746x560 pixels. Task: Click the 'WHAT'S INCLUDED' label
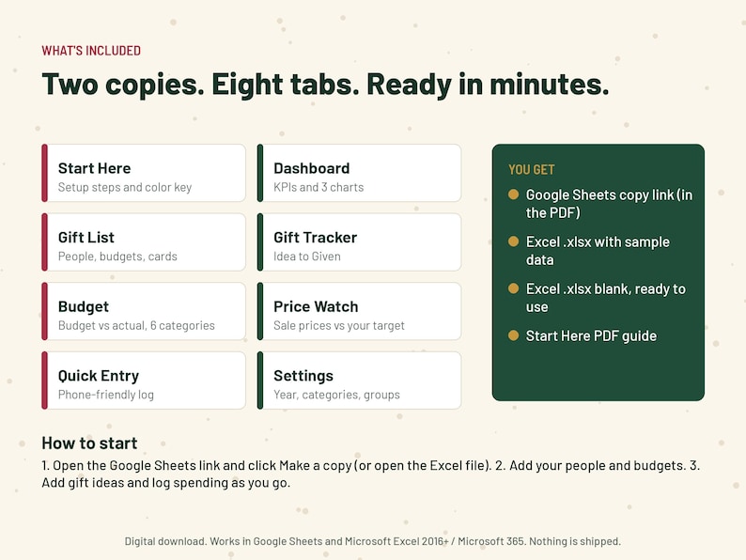(91, 51)
